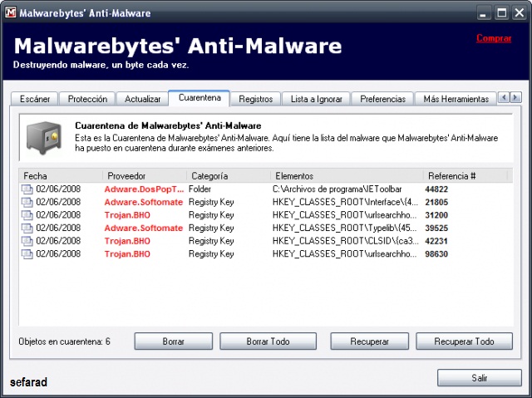Exit with the Salir button
Viewport: 532px width, 398px height.
(x=479, y=377)
